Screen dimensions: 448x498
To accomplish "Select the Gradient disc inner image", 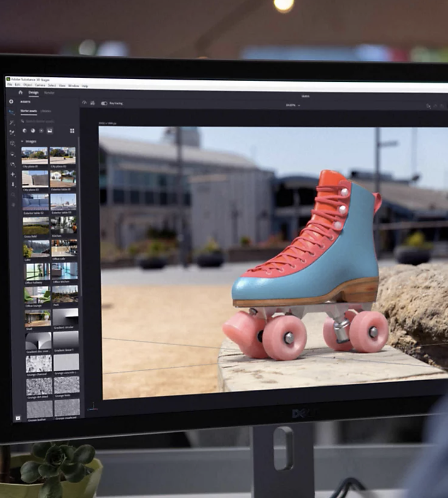I will 39,341.
